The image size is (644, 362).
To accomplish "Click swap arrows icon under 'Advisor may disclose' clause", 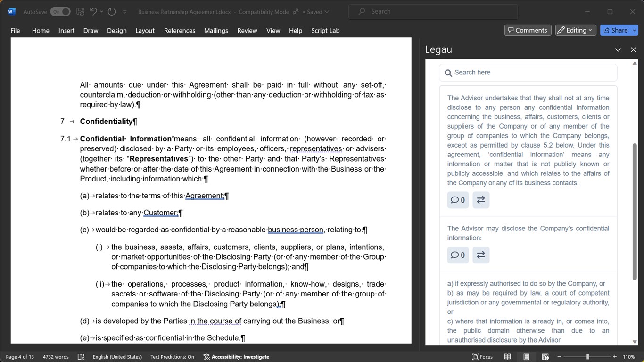I will 481,255.
